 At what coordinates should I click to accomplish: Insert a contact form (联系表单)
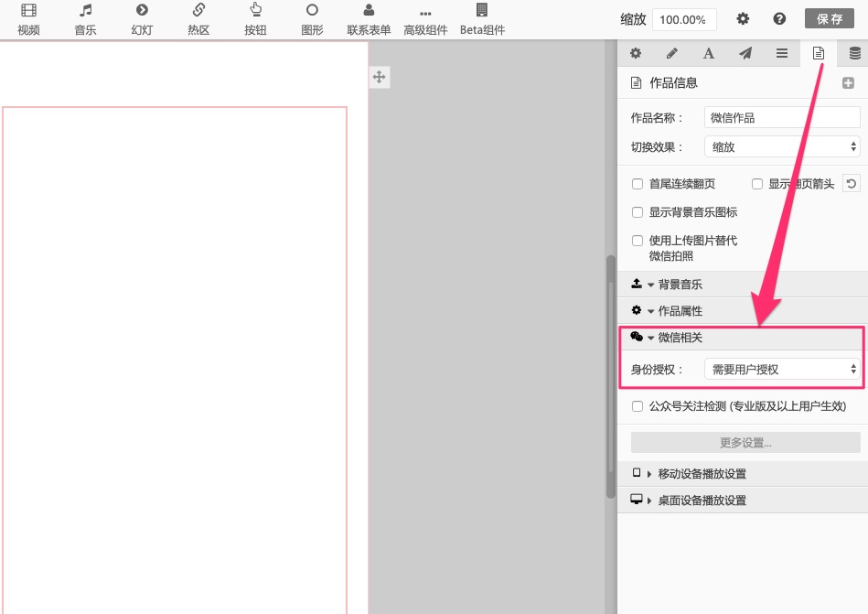point(369,18)
